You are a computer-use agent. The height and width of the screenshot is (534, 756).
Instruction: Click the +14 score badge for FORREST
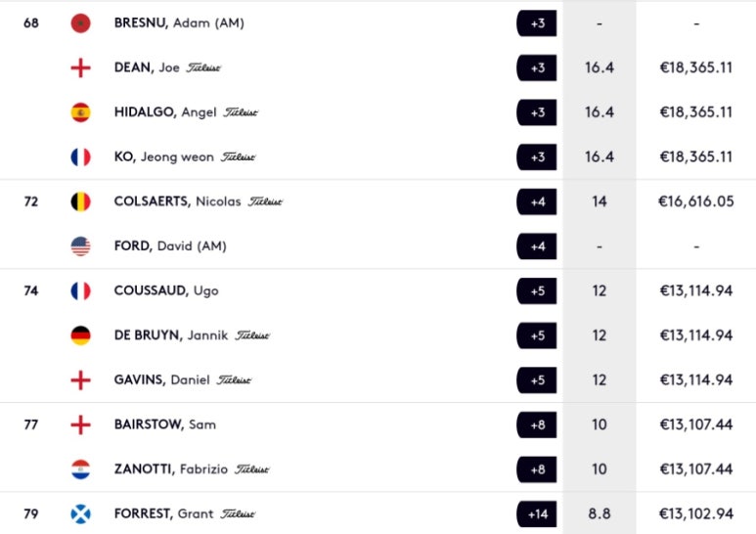[x=537, y=514]
